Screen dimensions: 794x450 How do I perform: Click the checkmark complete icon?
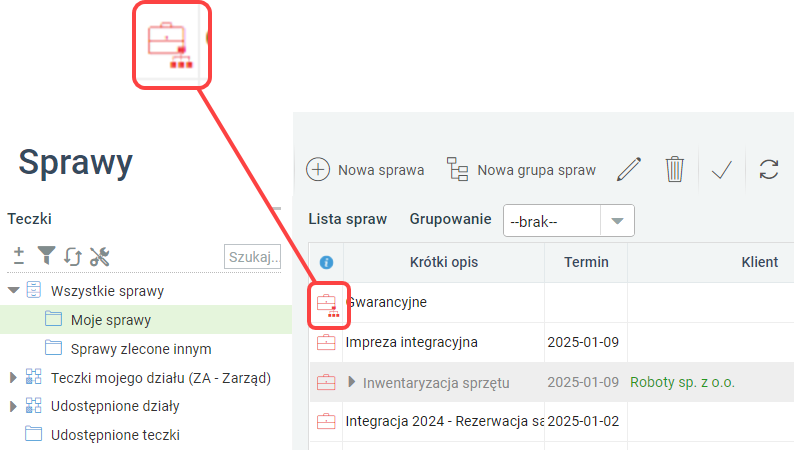click(722, 170)
